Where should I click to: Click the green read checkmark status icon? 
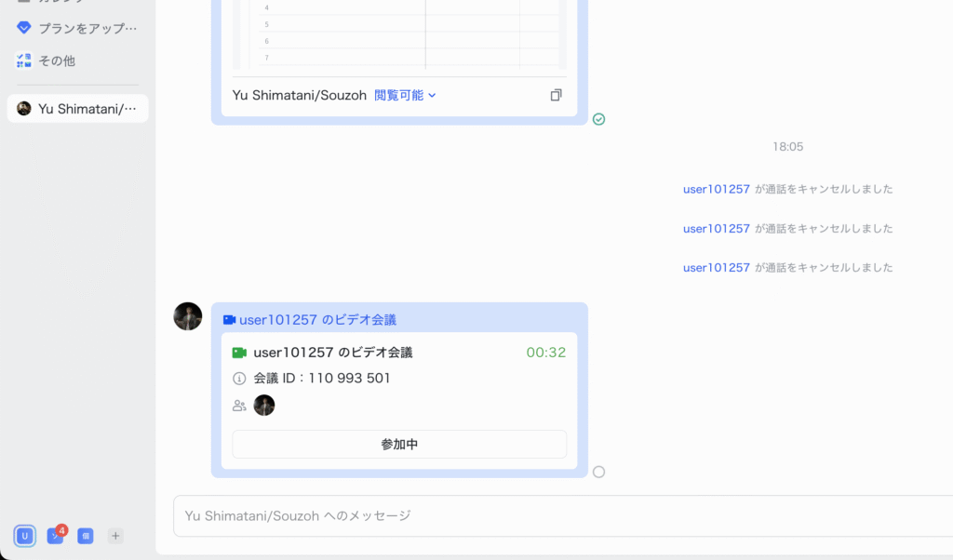598,119
